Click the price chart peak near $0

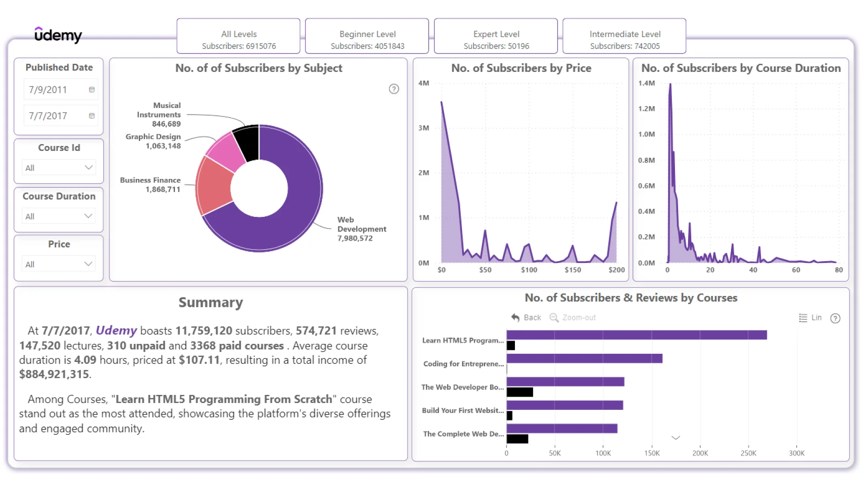pos(442,103)
